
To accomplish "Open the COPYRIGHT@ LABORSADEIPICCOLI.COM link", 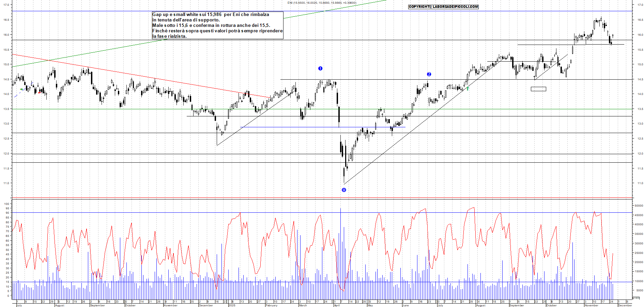I will pyautogui.click(x=443, y=7).
